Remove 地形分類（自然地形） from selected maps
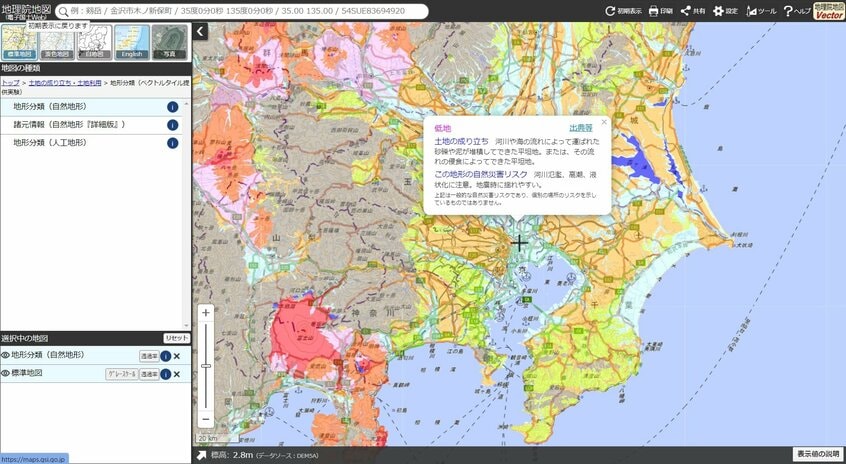 point(176,356)
